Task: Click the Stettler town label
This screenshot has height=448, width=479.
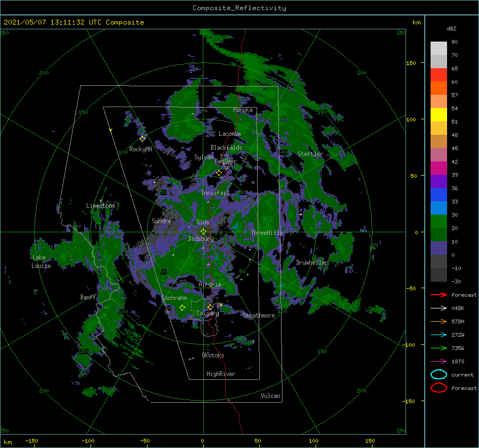Action: [x=310, y=154]
